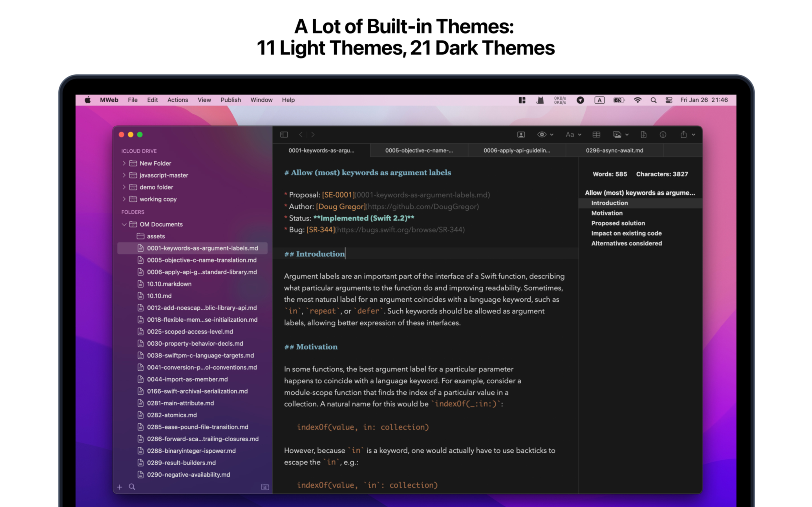Select the insert image icon
This screenshot has height=507, width=812.
pyautogui.click(x=618, y=134)
